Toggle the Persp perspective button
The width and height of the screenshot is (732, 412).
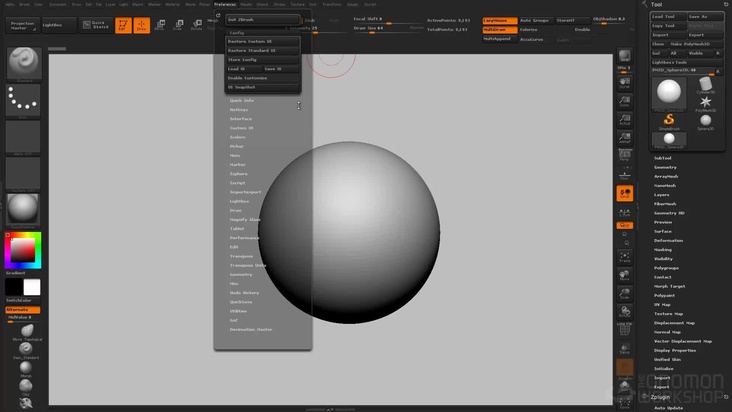pos(625,155)
